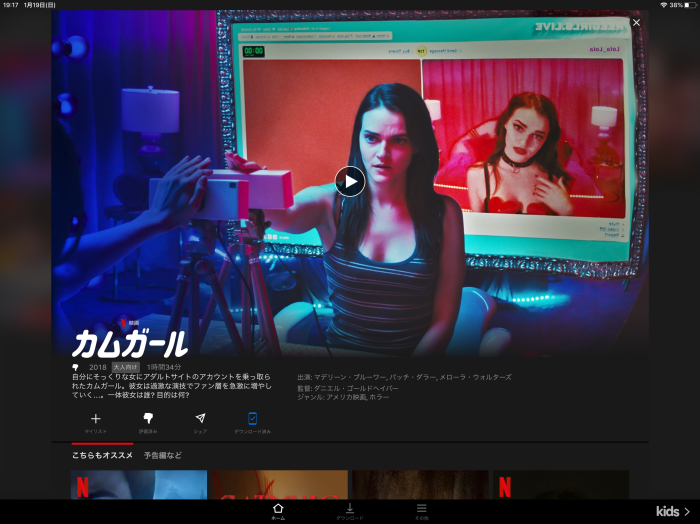Tap the ジャンル genre line
This screenshot has height=524, width=700.
coord(343,397)
